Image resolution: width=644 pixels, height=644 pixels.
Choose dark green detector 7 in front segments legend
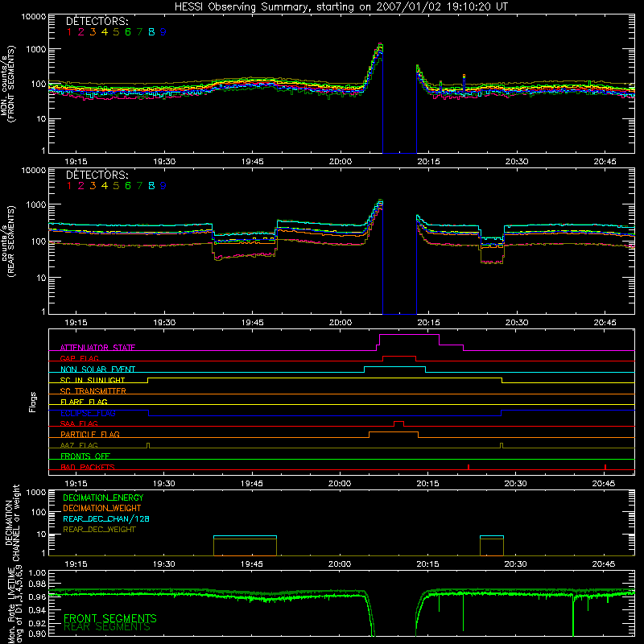pyautogui.click(x=139, y=32)
